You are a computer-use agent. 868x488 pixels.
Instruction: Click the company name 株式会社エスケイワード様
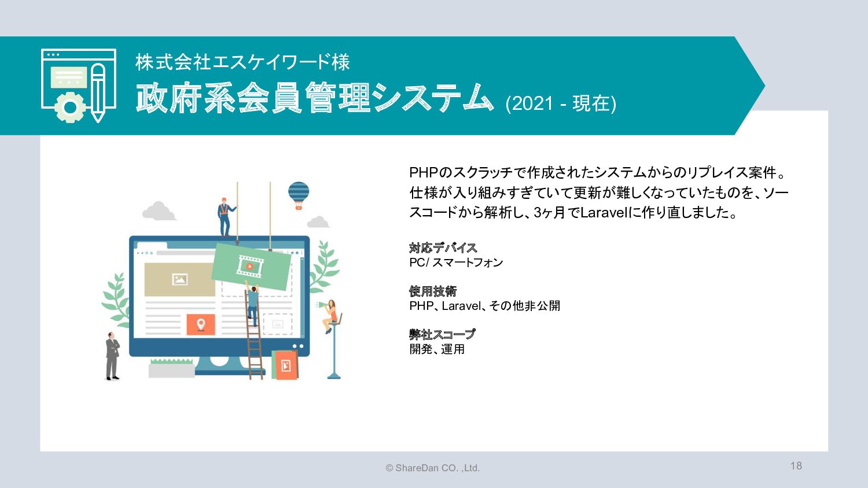pos(242,62)
